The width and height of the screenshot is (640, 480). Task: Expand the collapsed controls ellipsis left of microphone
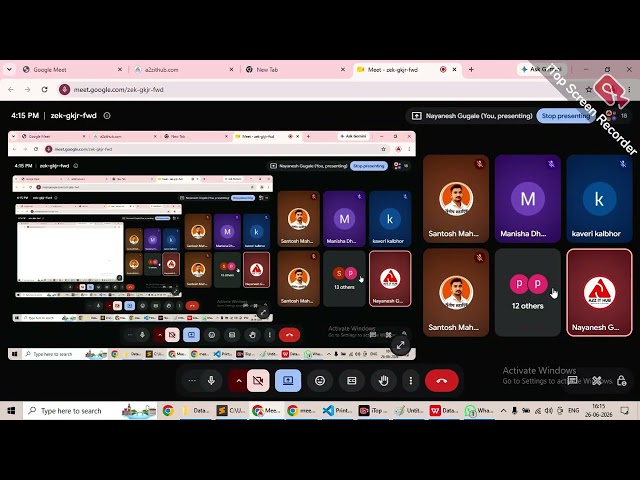pos(192,380)
